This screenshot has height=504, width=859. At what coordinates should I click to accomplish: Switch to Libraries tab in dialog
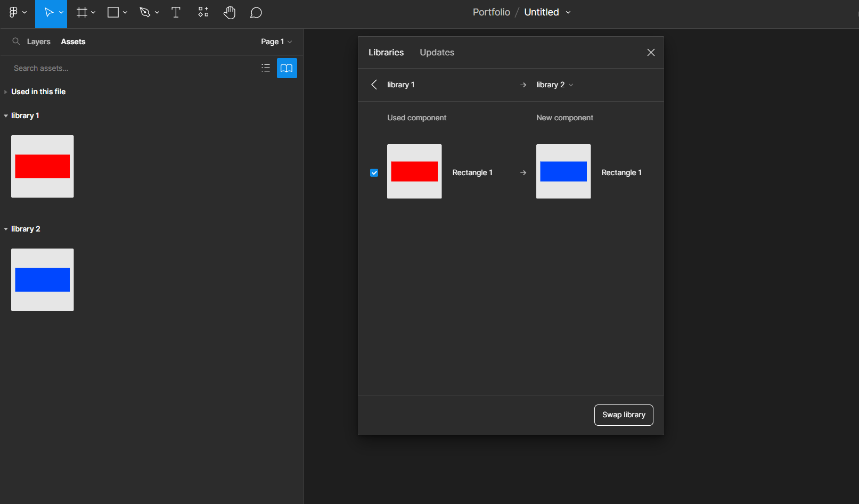click(x=386, y=52)
